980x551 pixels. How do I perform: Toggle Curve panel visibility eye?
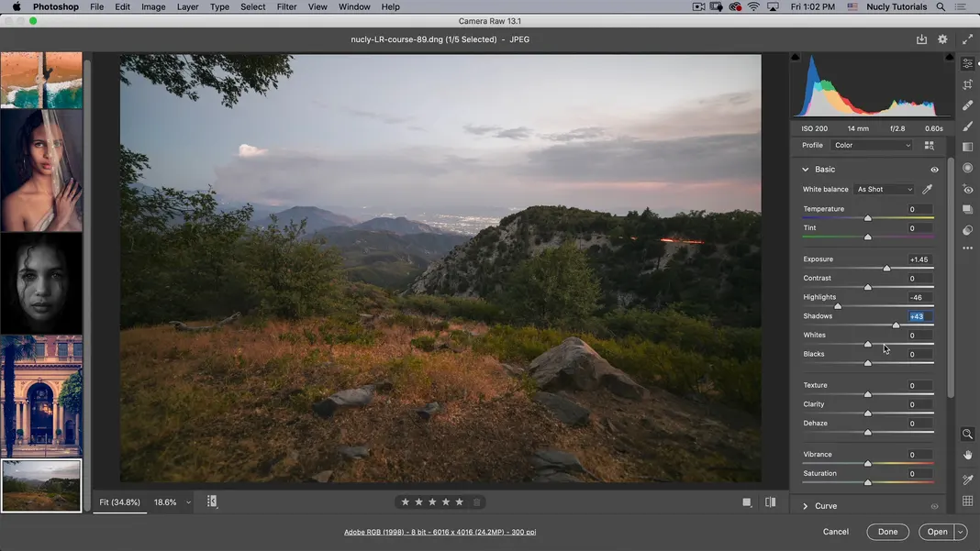coord(934,506)
